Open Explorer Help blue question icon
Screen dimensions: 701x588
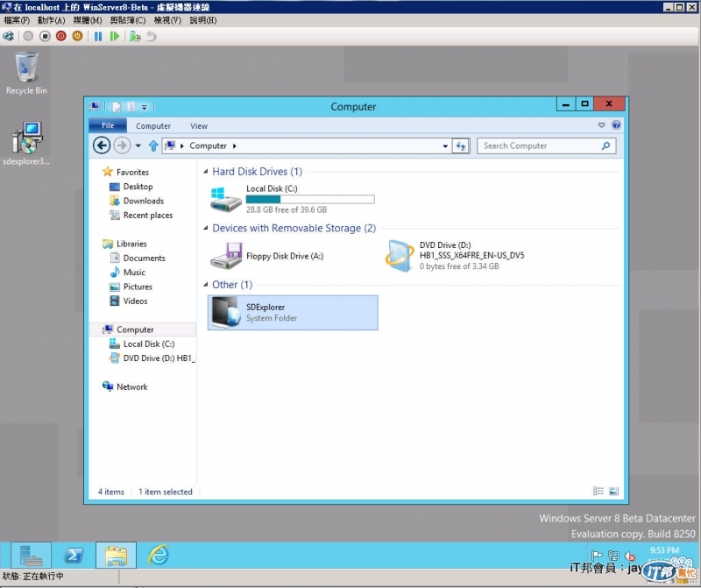click(616, 124)
